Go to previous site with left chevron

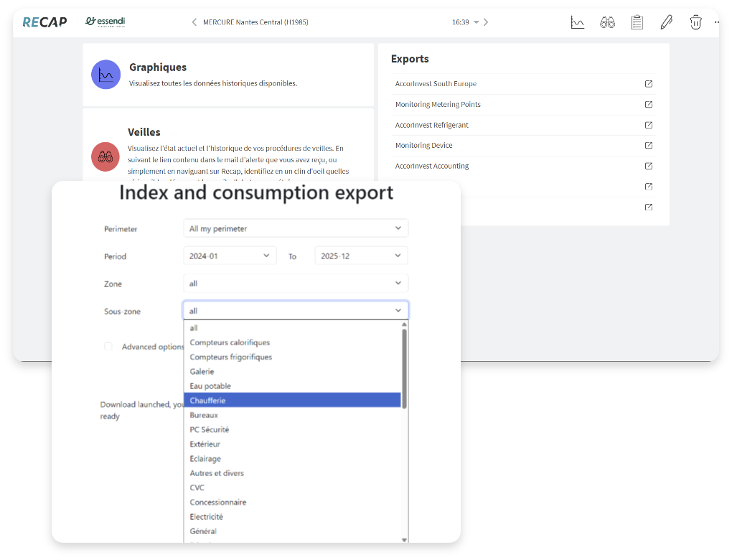tap(194, 22)
